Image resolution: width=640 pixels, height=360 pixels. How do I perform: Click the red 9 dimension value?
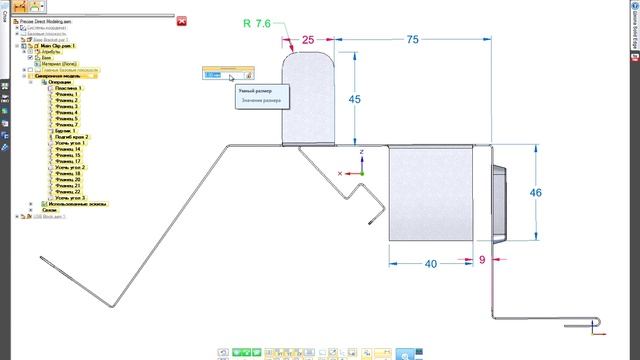(482, 260)
